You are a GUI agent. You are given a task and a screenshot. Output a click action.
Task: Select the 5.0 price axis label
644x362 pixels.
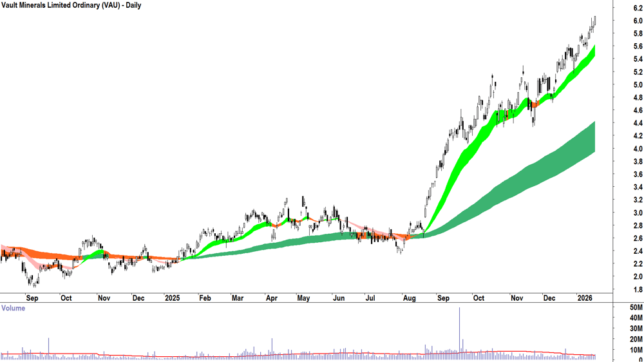638,85
